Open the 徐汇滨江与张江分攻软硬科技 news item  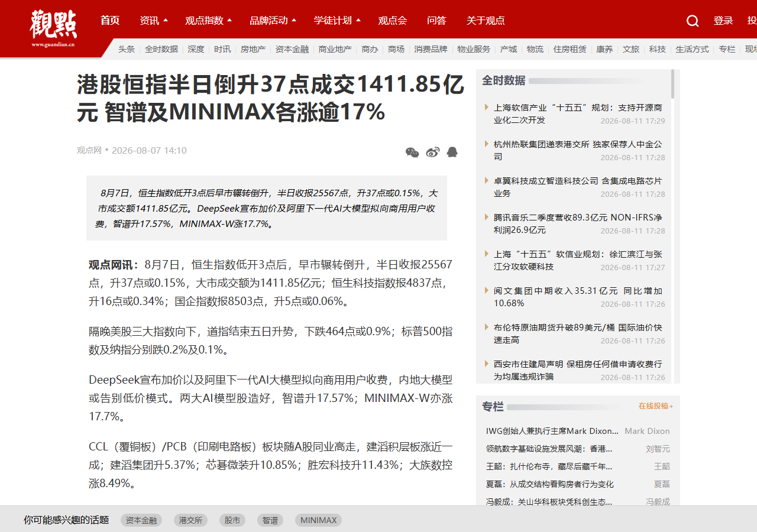click(578, 260)
